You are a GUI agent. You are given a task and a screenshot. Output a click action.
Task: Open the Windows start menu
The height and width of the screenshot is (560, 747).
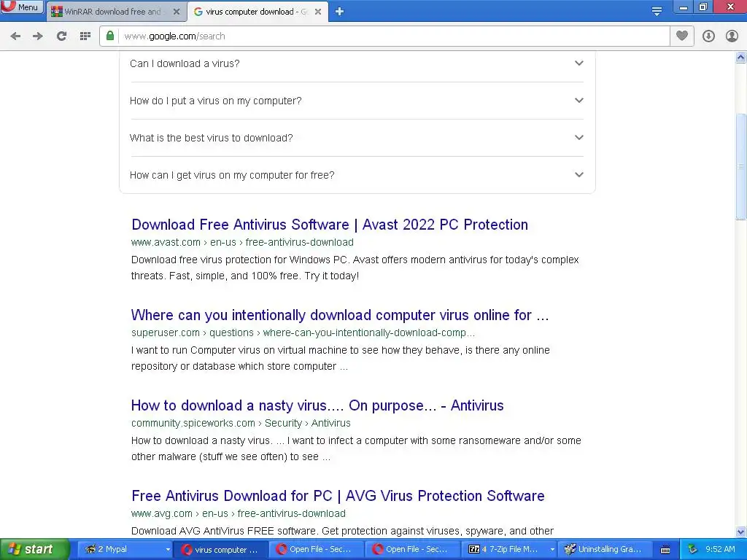(34, 549)
